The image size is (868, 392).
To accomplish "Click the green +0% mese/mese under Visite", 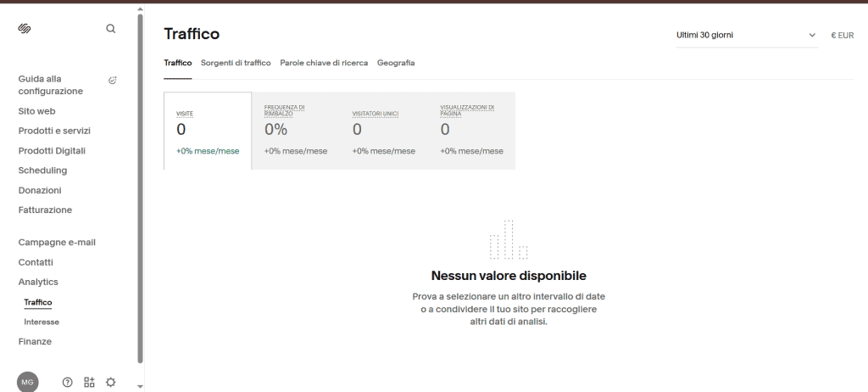I will point(208,151).
